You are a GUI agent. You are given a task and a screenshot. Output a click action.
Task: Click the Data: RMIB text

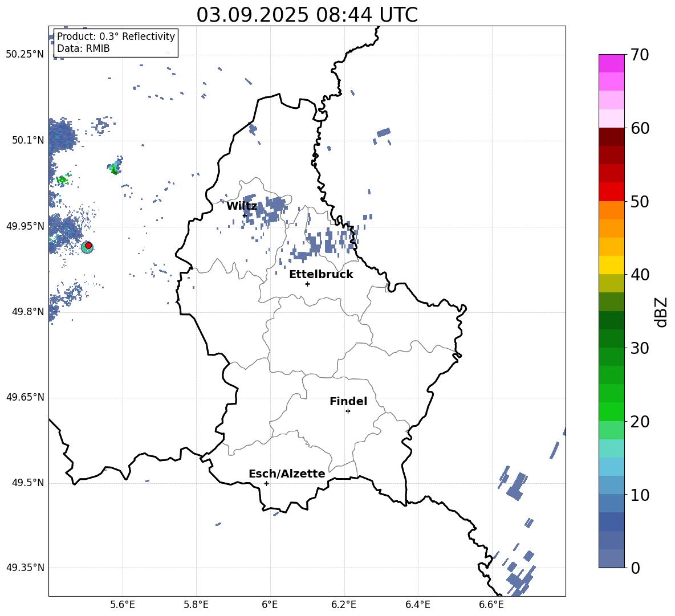[x=83, y=48]
